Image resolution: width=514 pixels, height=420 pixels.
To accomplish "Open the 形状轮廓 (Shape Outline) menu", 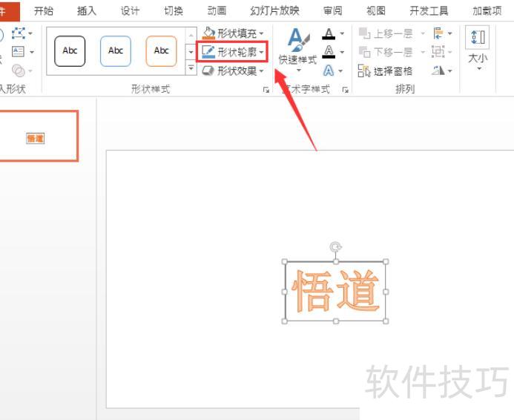I will pyautogui.click(x=232, y=52).
